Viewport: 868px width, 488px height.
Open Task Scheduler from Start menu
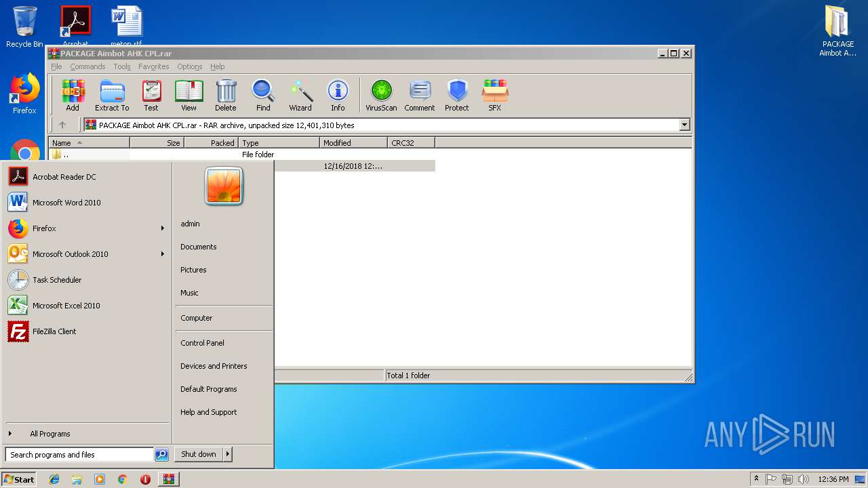86,280
